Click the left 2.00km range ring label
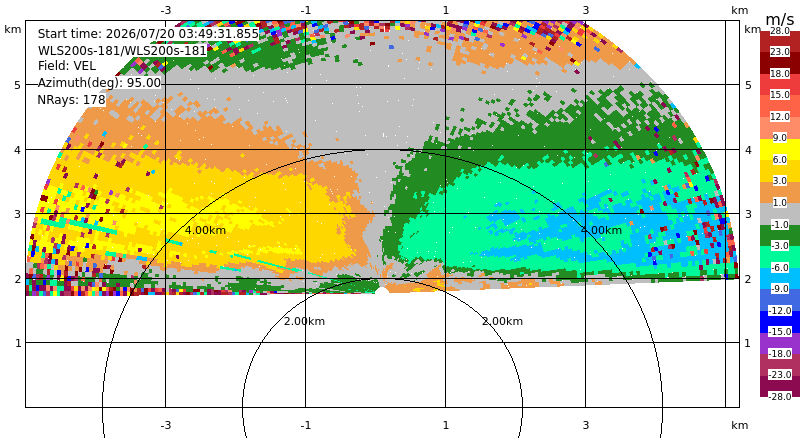The height and width of the screenshot is (438, 800). (304, 321)
